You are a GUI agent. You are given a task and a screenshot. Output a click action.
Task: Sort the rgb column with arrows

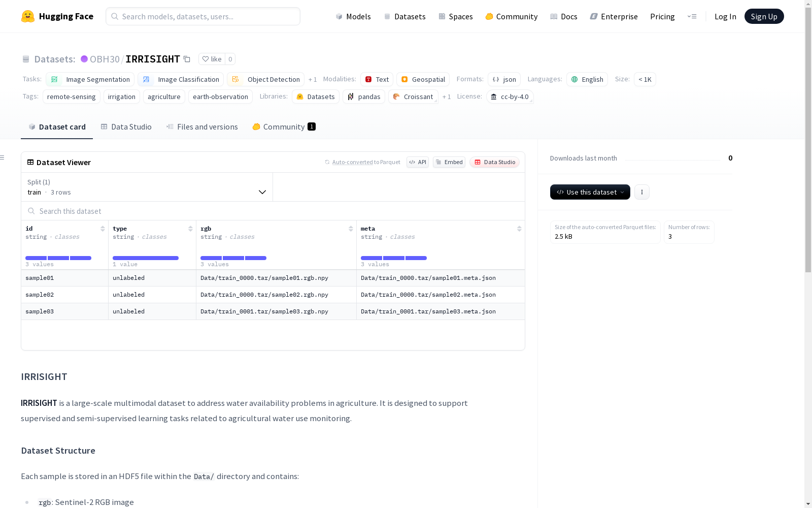[x=351, y=229]
